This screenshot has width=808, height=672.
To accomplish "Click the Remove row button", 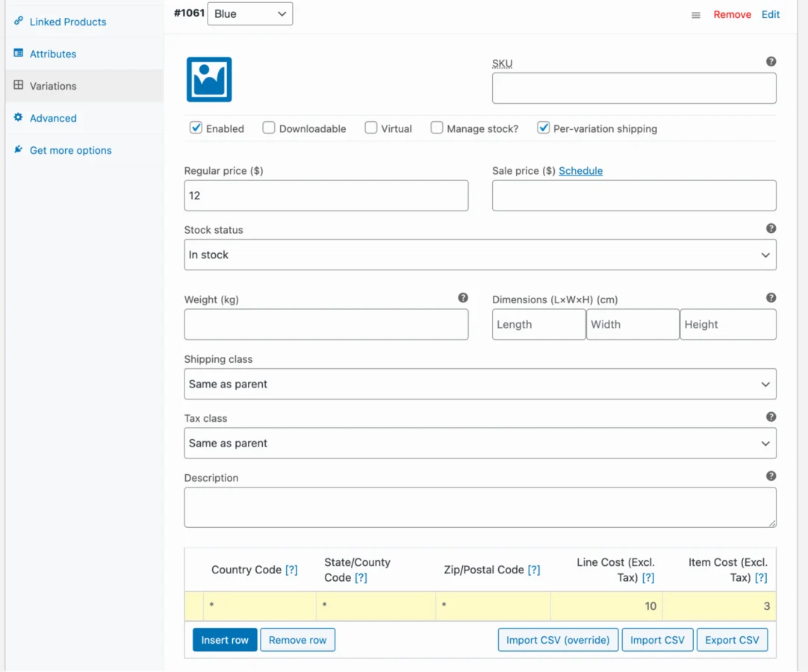I will [x=297, y=640].
